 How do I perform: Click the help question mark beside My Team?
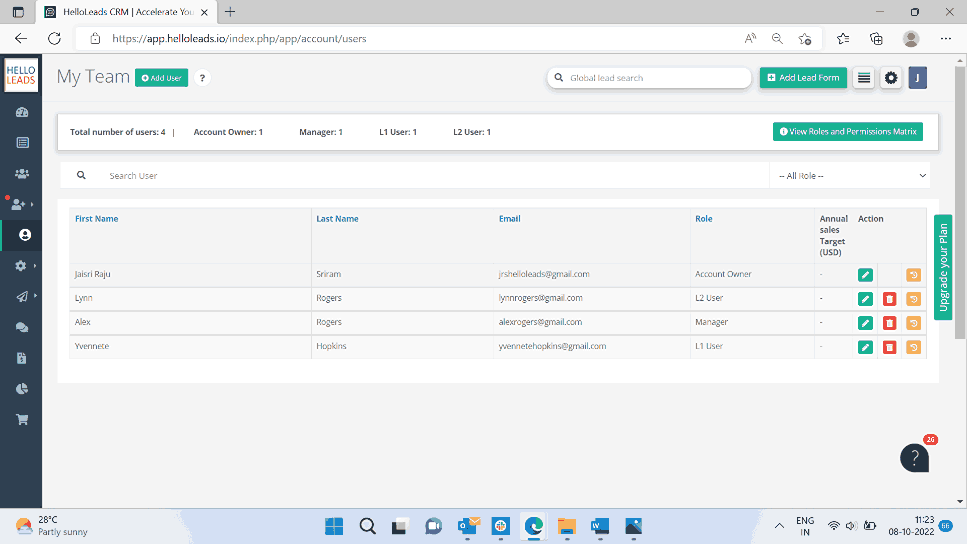[x=202, y=78]
